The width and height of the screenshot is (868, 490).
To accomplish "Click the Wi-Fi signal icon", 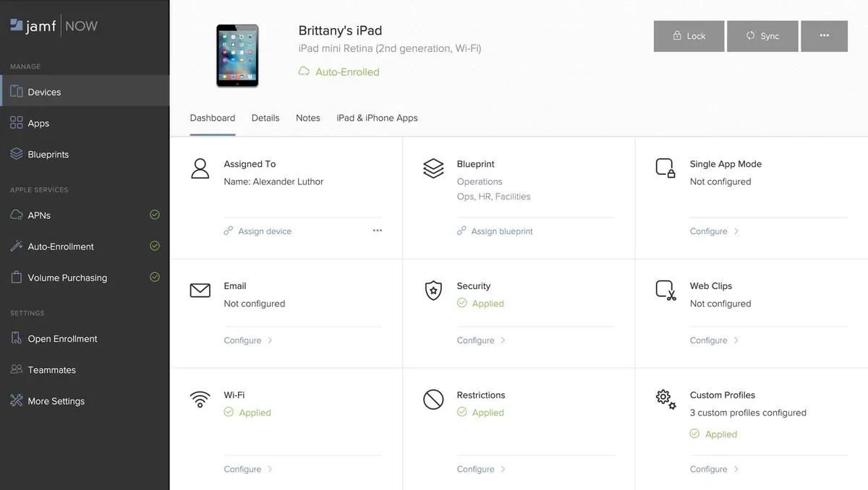I will [200, 399].
